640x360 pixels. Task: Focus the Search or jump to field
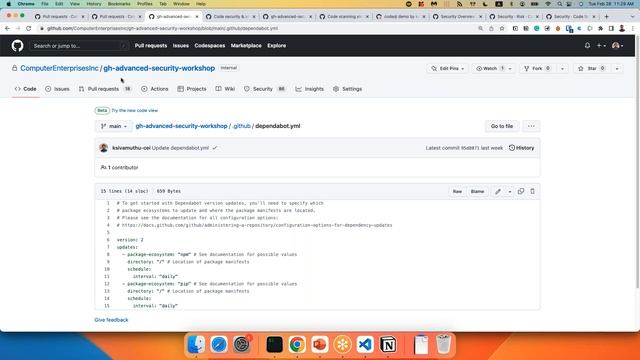click(78, 46)
